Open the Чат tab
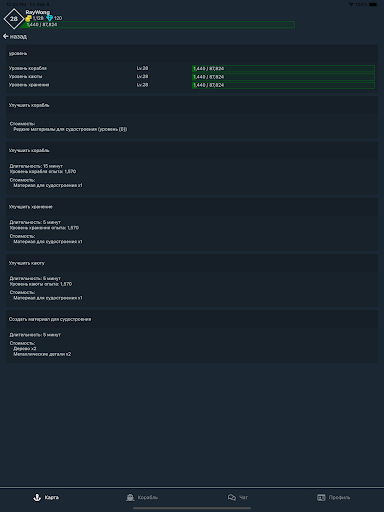 [x=238, y=497]
